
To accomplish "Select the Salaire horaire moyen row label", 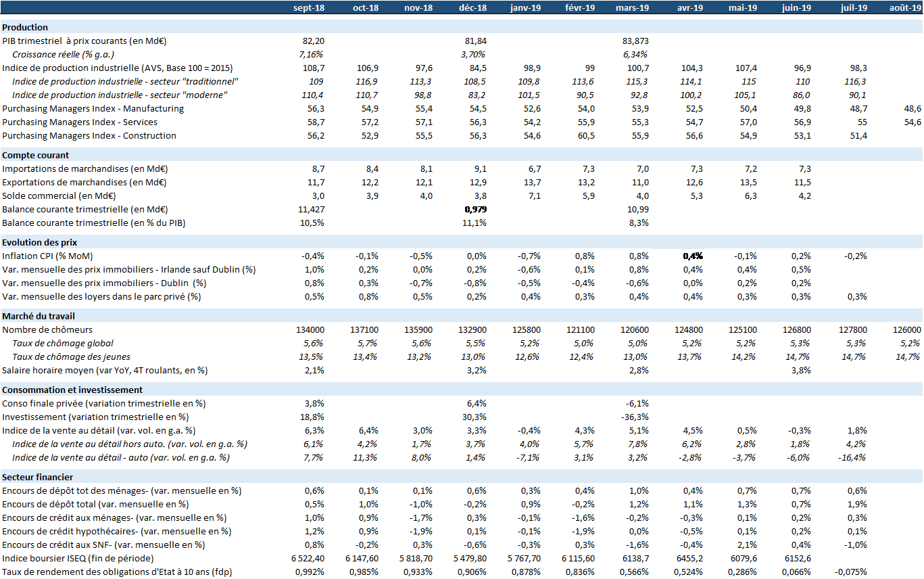I will 105,371.
